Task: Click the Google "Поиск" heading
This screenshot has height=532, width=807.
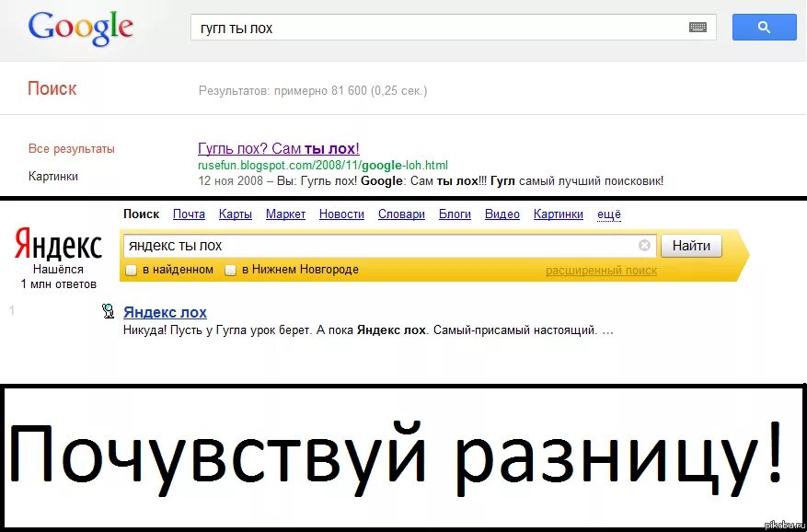Action: [x=52, y=88]
